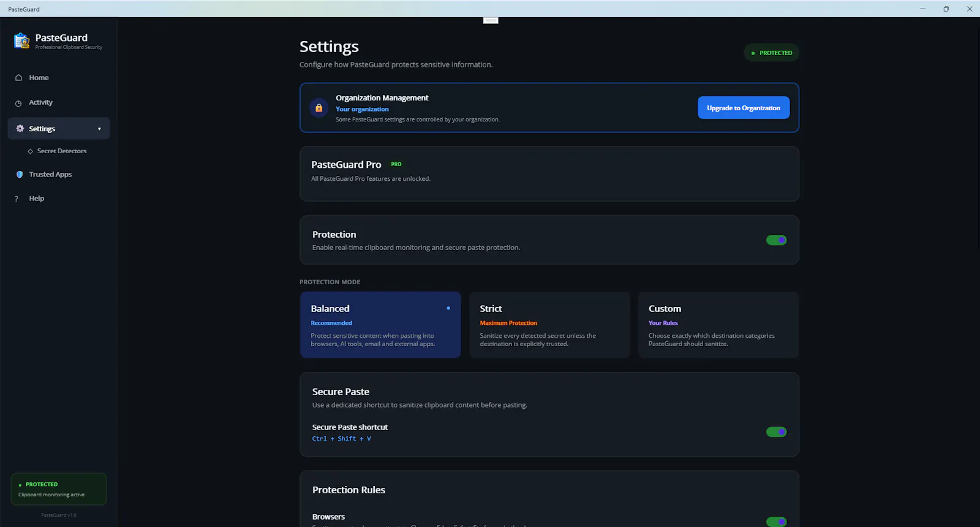
Task: Click the Settings gear icon in sidebar
Action: point(20,129)
